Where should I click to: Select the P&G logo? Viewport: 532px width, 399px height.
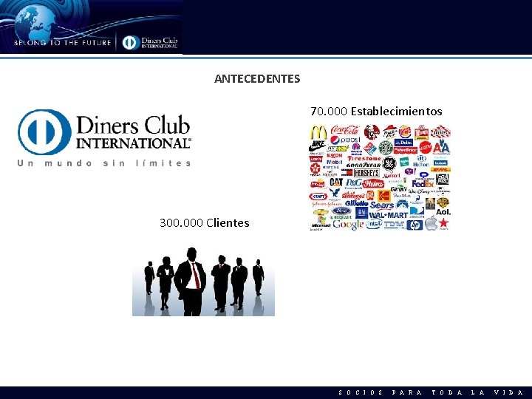click(353, 183)
